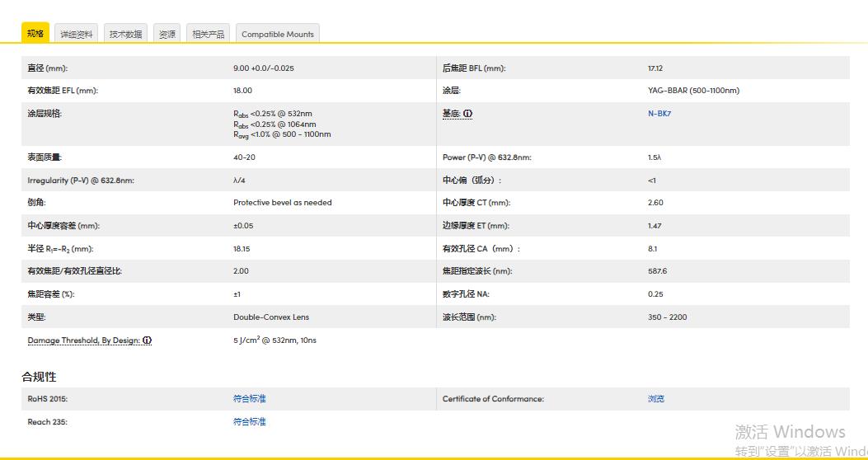Open 浏览 link for Certificate of Conformance
Screen dimensions: 868x460
[655, 399]
